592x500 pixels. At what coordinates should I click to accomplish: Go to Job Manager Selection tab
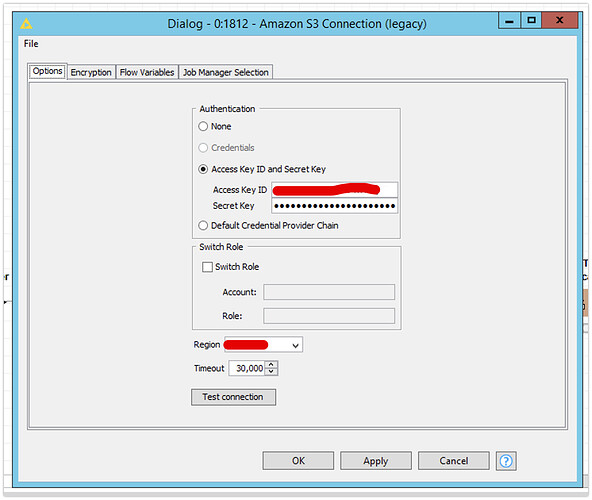226,72
